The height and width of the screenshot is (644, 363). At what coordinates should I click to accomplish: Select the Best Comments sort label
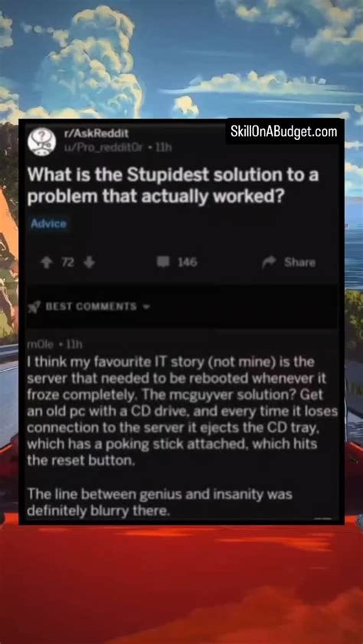(x=90, y=307)
